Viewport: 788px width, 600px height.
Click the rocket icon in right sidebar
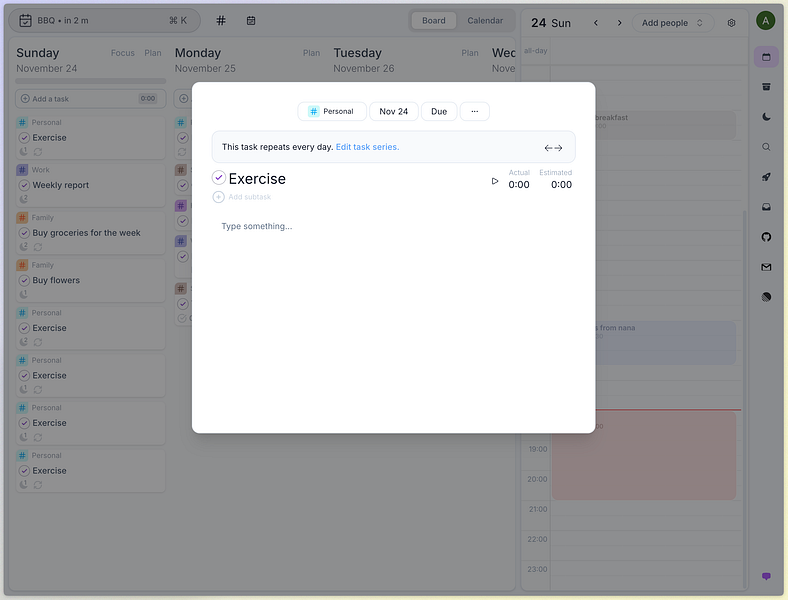pyautogui.click(x=766, y=177)
